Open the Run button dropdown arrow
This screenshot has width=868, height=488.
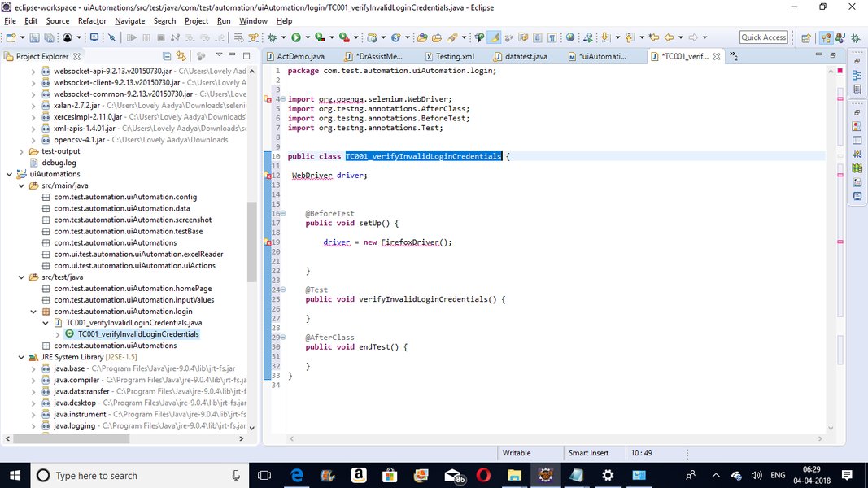pyautogui.click(x=308, y=37)
